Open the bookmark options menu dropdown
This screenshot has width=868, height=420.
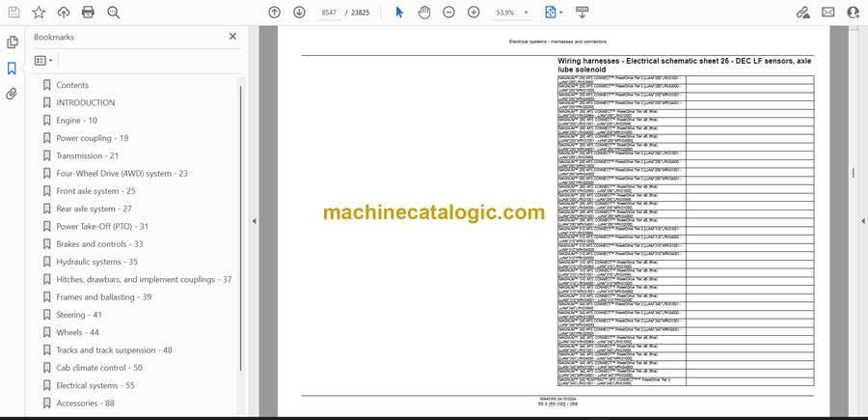click(x=43, y=61)
